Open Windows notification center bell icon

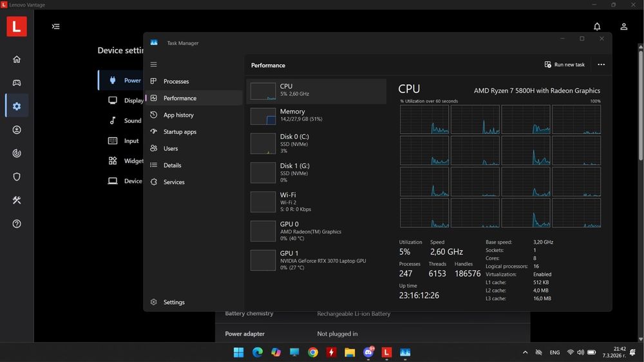632,352
